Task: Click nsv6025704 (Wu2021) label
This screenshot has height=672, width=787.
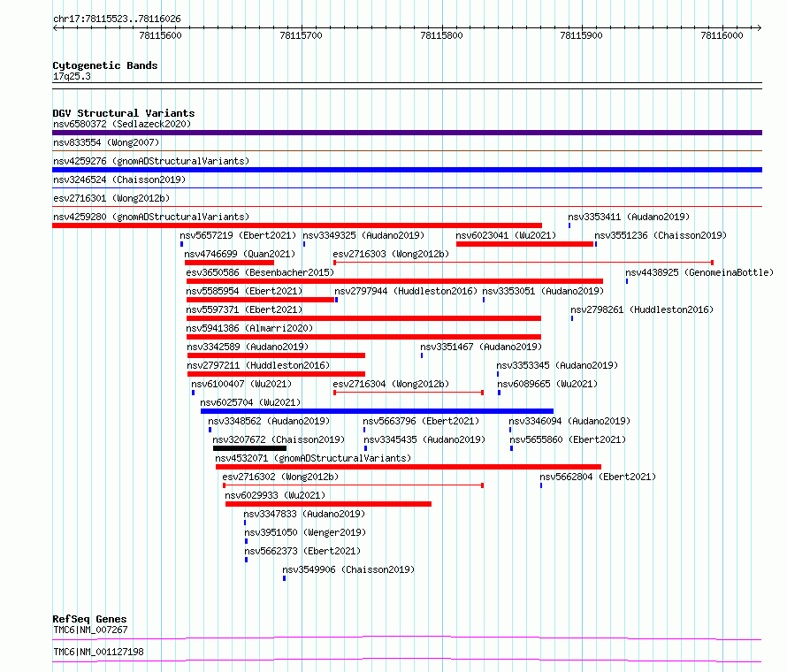Action: pyautogui.click(x=250, y=402)
